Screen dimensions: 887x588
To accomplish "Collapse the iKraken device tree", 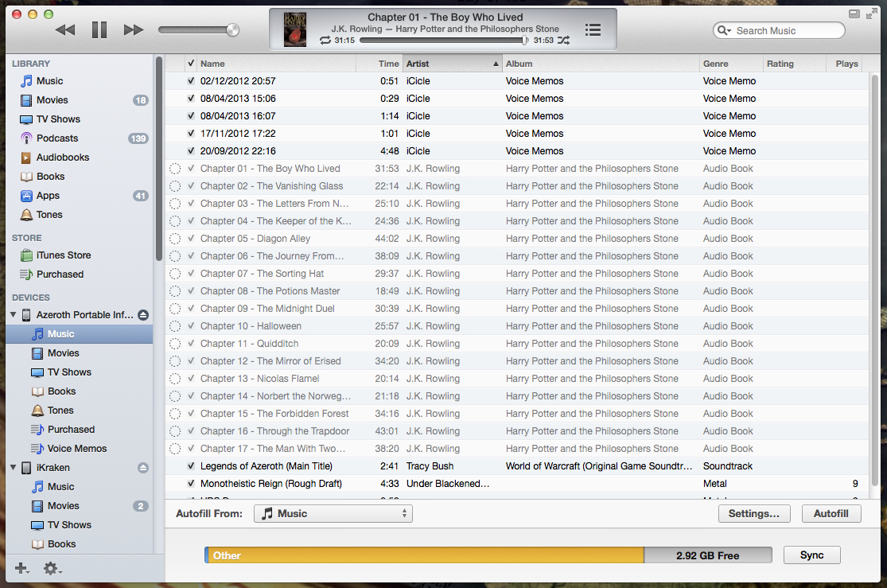I will click(x=13, y=468).
